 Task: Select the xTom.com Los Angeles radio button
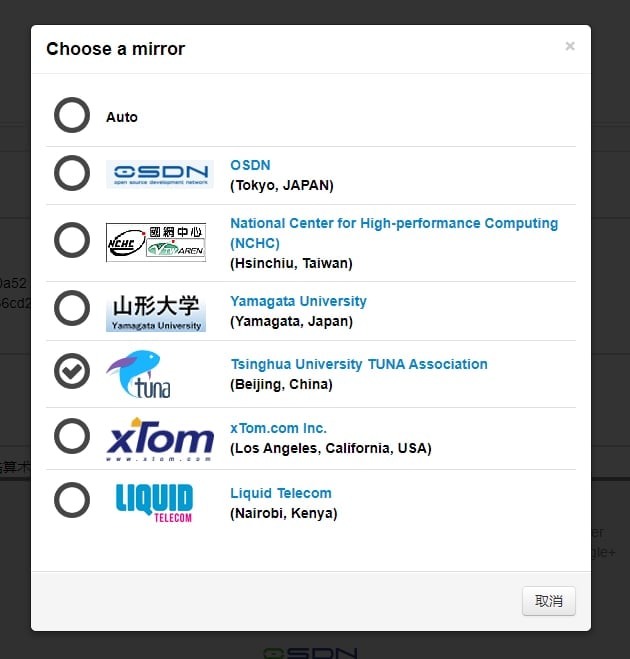click(x=72, y=436)
